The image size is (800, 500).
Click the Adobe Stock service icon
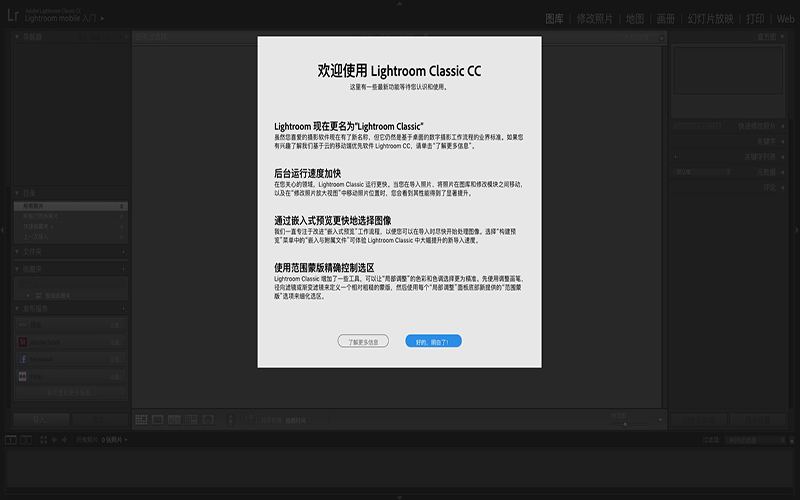22,342
